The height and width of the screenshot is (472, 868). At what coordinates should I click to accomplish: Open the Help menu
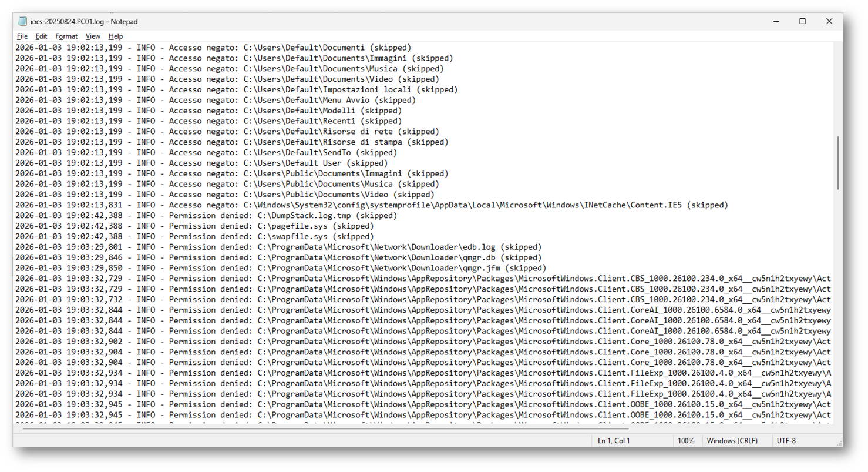(116, 36)
